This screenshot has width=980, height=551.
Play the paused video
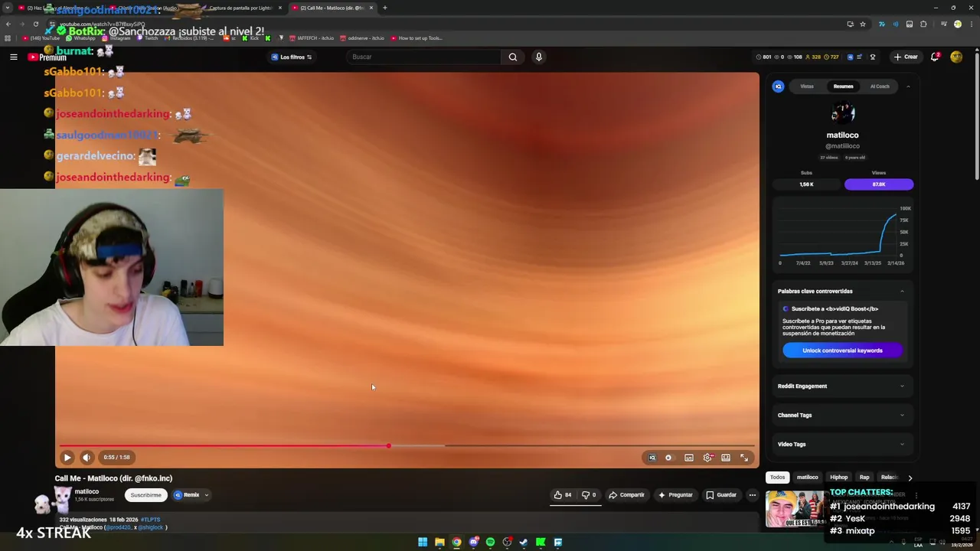(67, 458)
